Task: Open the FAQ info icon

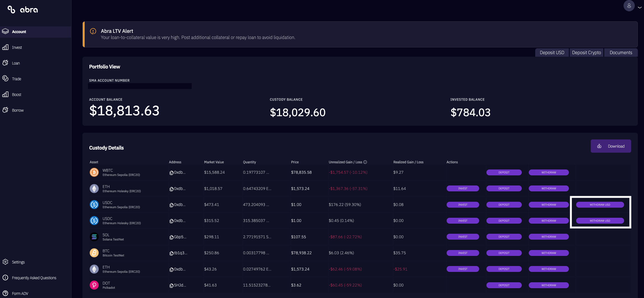Action: tap(5, 278)
